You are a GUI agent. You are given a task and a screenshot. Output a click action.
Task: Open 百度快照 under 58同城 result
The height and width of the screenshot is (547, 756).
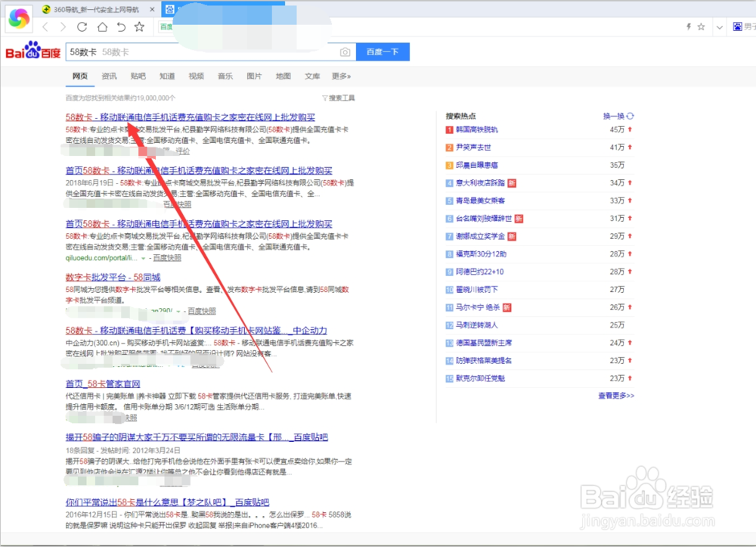coord(202,311)
